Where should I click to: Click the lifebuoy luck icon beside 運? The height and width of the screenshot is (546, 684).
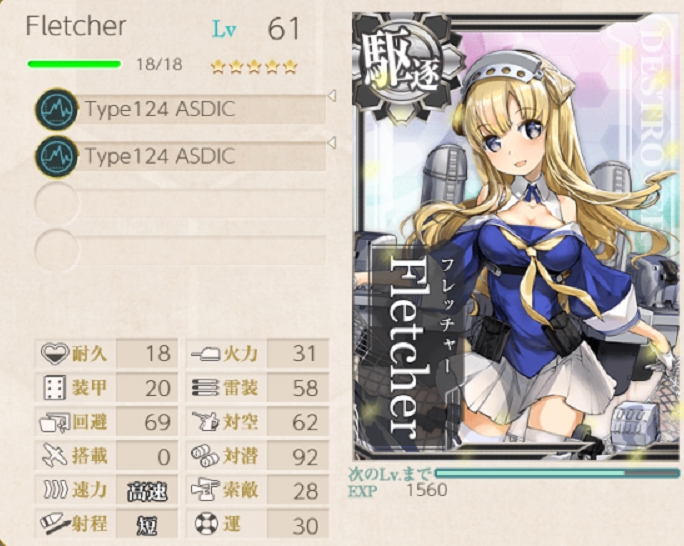coord(206,525)
